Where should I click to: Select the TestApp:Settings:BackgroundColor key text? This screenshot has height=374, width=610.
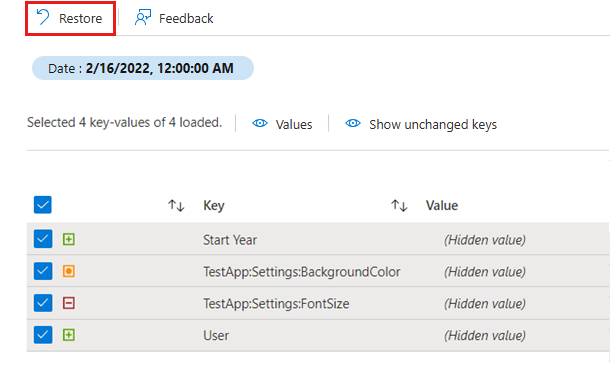tap(301, 272)
